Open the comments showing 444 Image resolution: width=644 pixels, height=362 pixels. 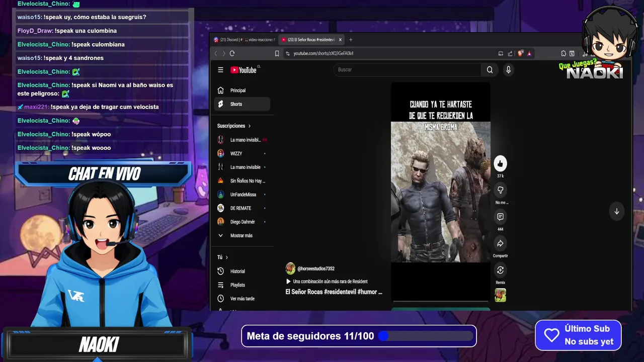pos(500,217)
